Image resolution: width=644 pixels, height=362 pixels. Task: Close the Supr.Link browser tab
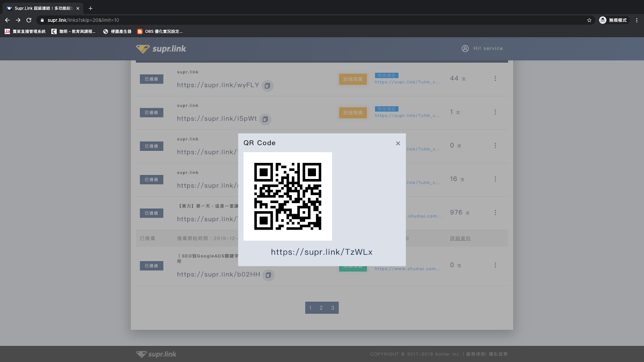pyautogui.click(x=78, y=8)
